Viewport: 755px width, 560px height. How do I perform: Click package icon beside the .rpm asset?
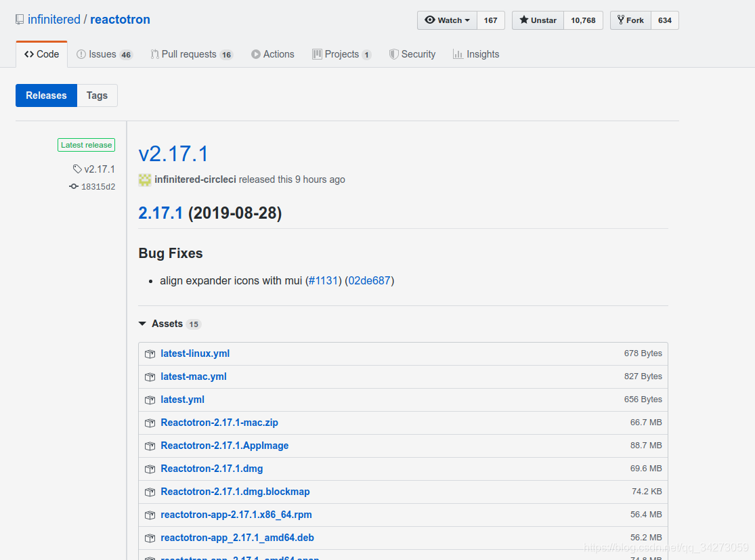coord(150,515)
